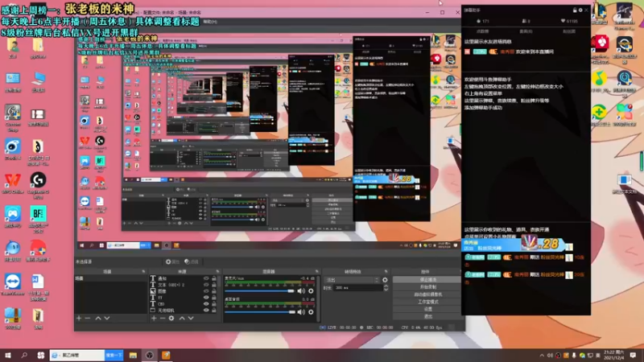Toggle visibility of the 无他相机 source

206,311
